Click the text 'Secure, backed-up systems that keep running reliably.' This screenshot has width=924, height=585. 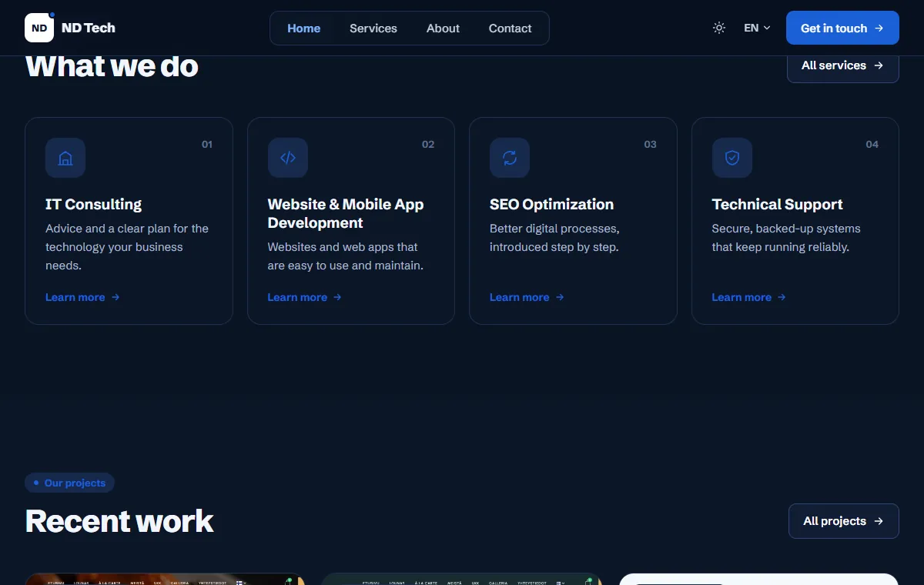786,238
